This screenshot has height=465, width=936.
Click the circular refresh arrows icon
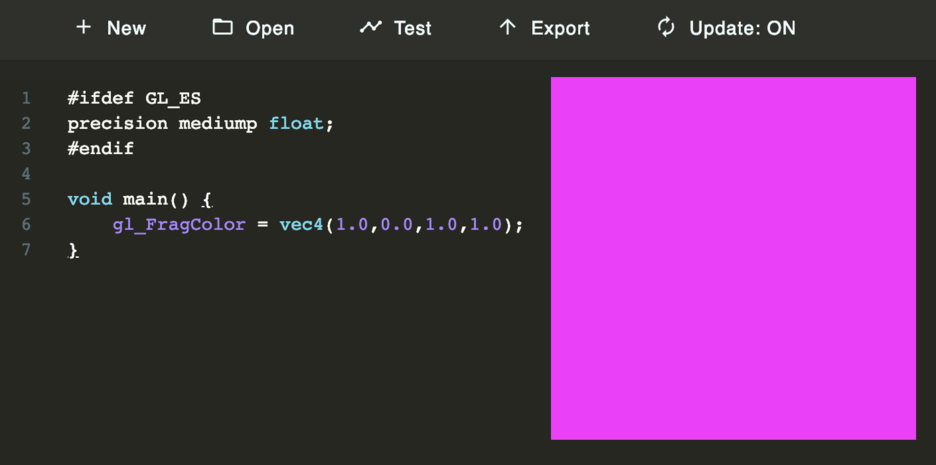pyautogui.click(x=666, y=27)
